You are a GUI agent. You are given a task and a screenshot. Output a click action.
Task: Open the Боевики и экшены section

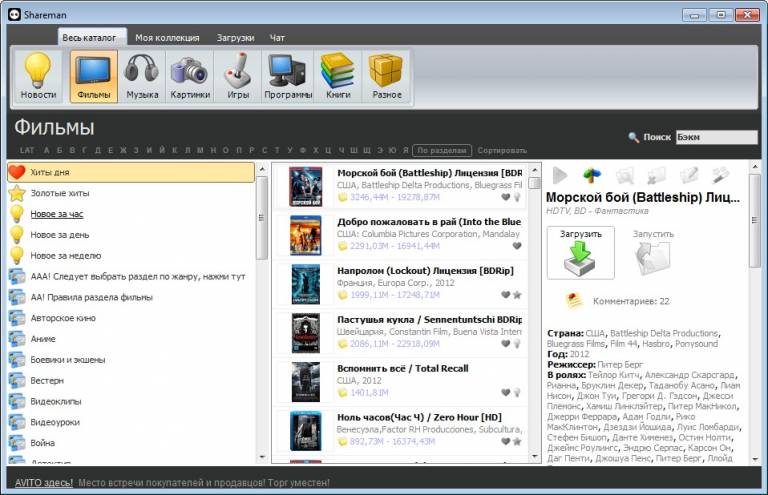131,359
